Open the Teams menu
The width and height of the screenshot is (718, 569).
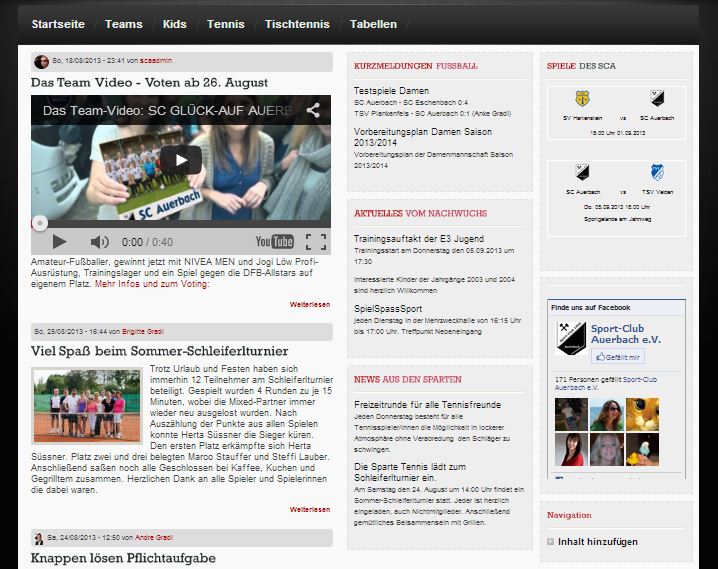(x=123, y=24)
